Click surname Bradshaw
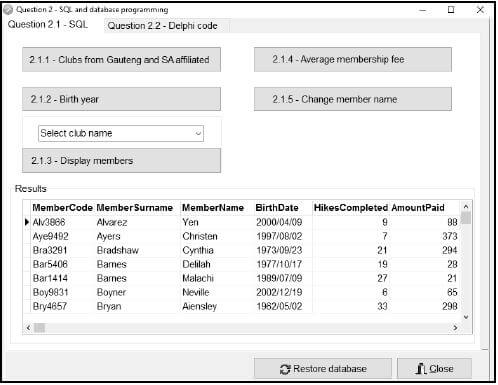Viewport: 498px width, 385px height. pyautogui.click(x=118, y=250)
